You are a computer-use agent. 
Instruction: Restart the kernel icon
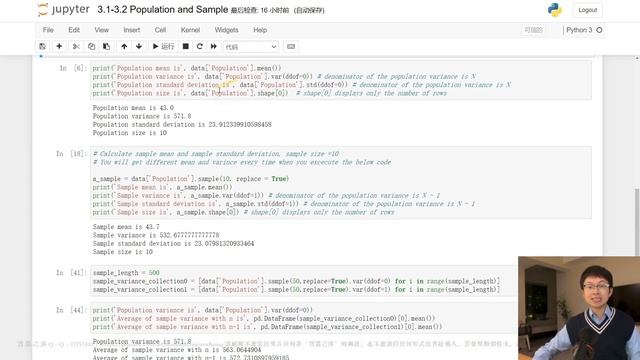200,47
